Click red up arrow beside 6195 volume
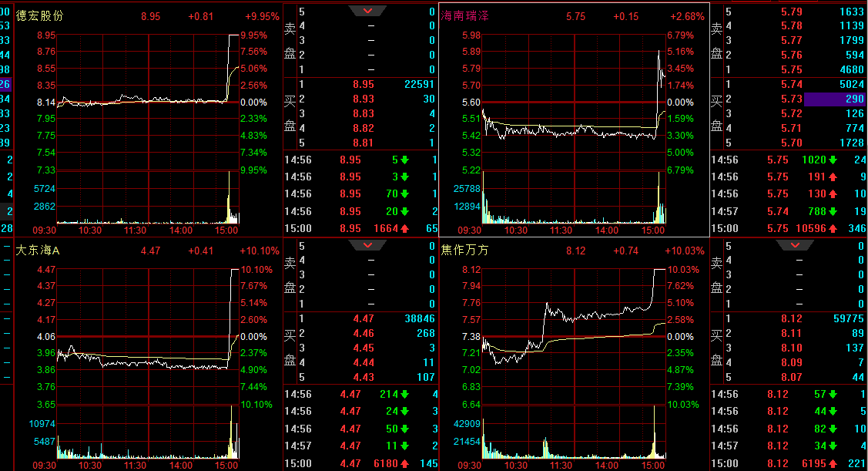The image size is (868, 471). [833, 463]
